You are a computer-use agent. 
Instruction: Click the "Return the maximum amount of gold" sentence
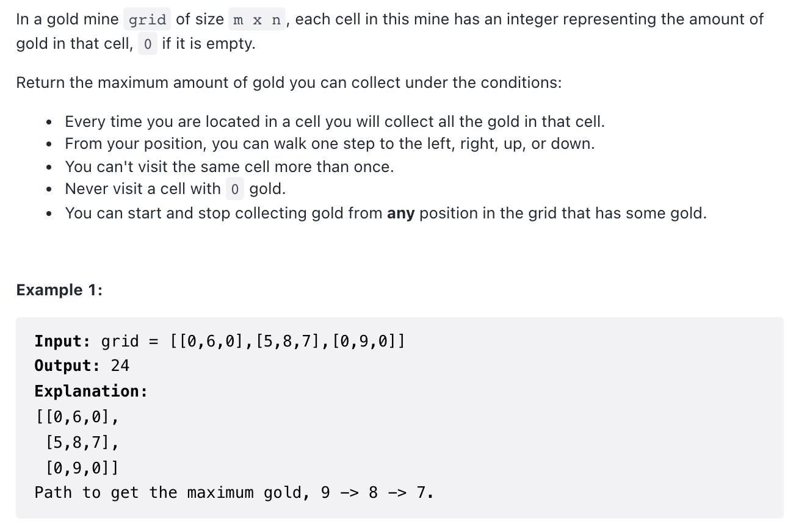pos(289,82)
